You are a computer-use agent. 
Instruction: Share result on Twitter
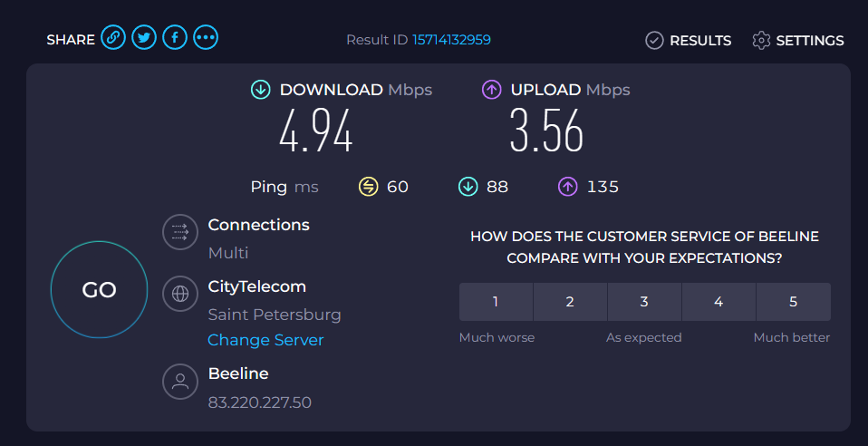[144, 38]
